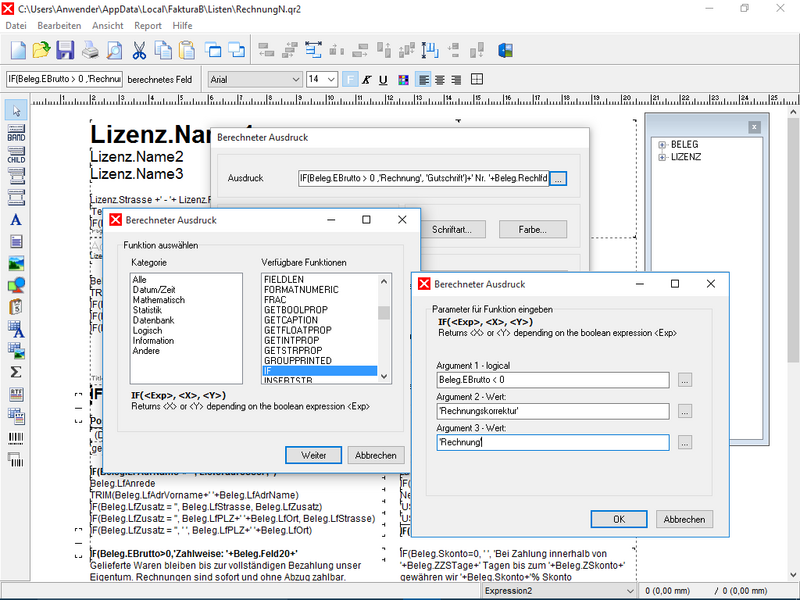Viewport: 800px width, 600px height.
Task: Toggle underline (U) formatting
Action: (x=383, y=80)
